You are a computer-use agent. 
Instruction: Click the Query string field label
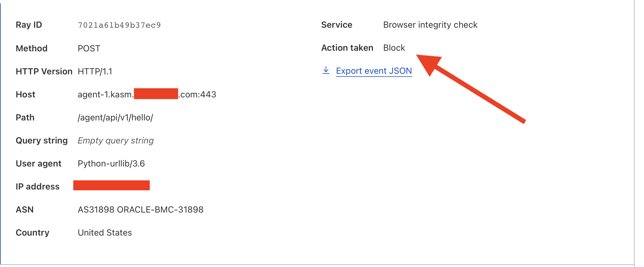(x=42, y=140)
